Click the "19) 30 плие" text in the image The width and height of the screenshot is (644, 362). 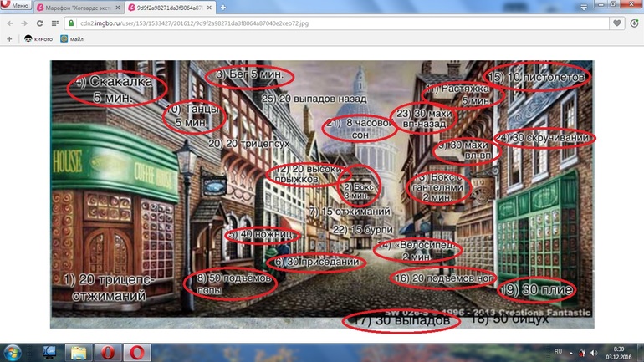[536, 290]
